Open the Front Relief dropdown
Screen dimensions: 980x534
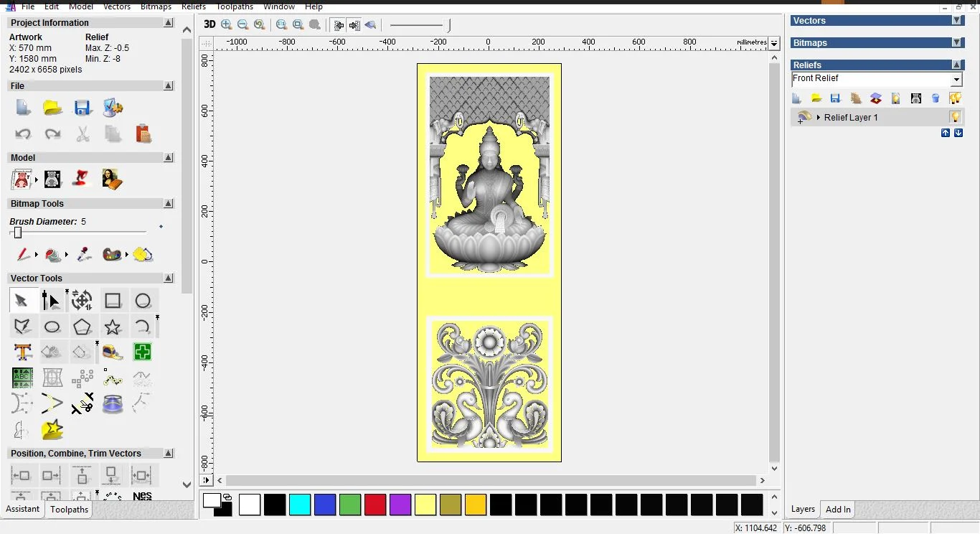click(x=956, y=80)
